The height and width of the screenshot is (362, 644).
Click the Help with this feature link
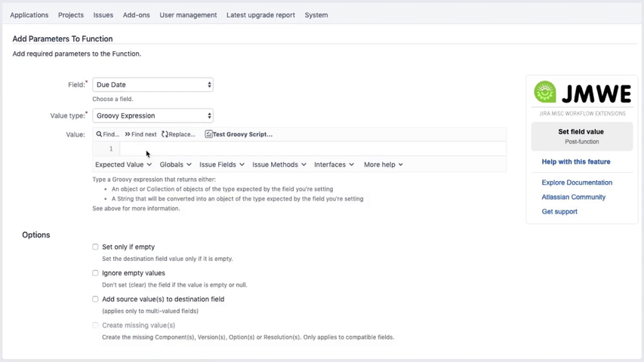576,161
